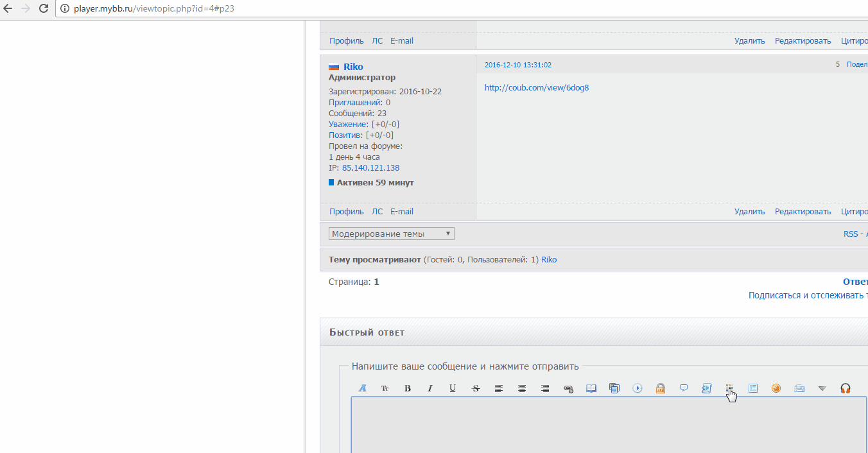Open the font family selector icon
The width and height of the screenshot is (868, 453).
pyautogui.click(x=362, y=388)
